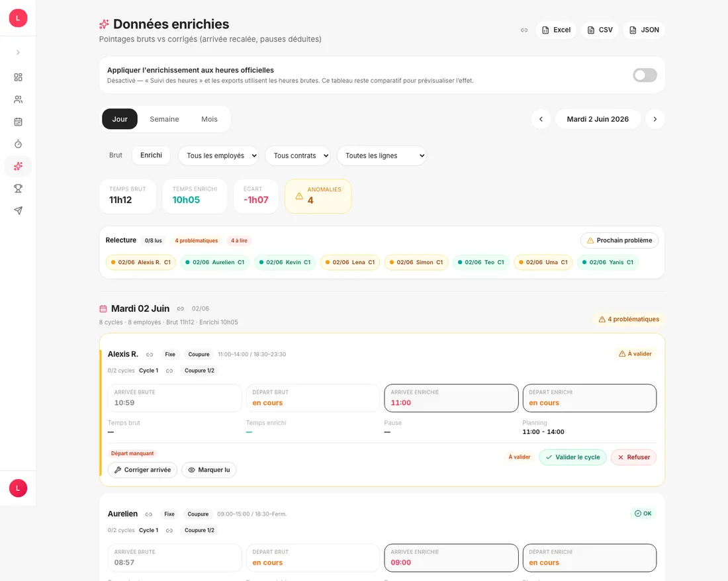Switch to the Jour view tab
This screenshot has width=728, height=581.
[120, 119]
